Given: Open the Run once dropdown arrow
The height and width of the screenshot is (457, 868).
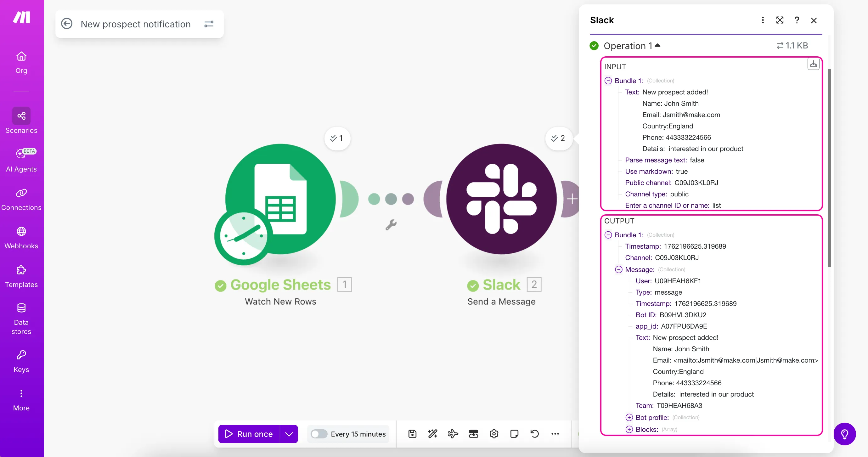Looking at the screenshot, I should coord(289,434).
